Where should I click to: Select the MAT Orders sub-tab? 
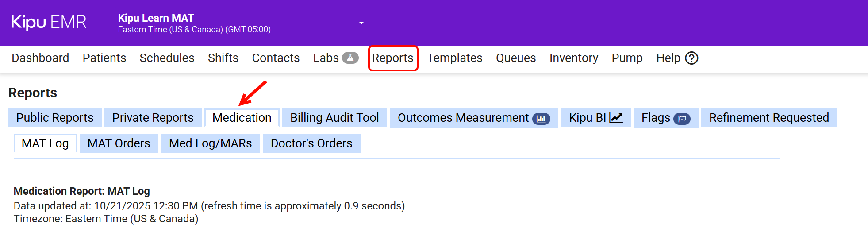pyautogui.click(x=119, y=143)
